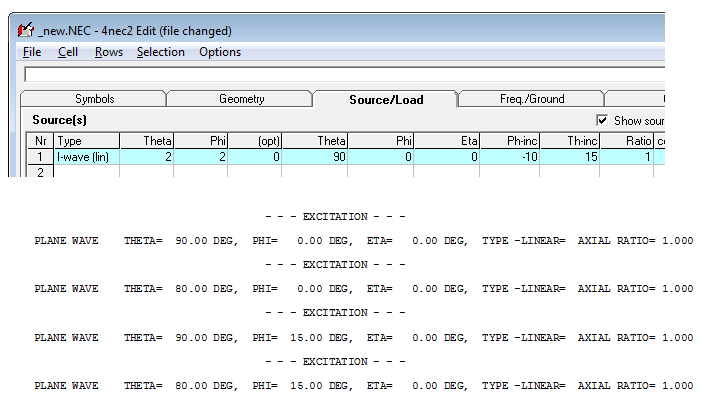Open the Selection menu
The width and height of the screenshot is (702, 400).
161,52
